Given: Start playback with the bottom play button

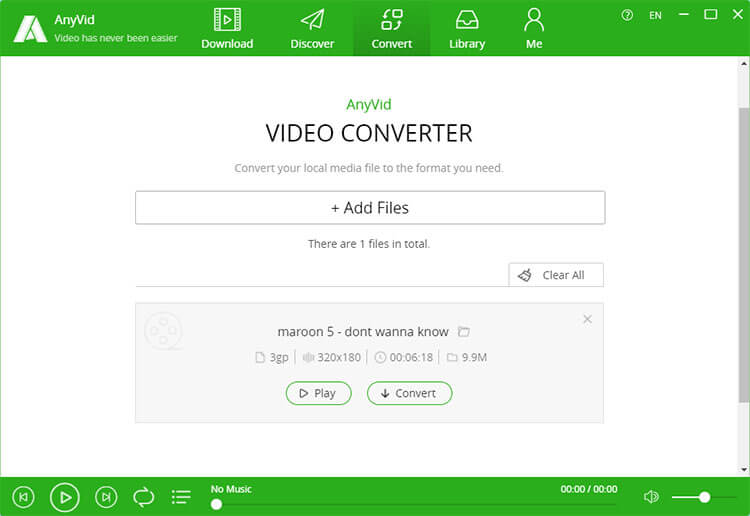Looking at the screenshot, I should [x=65, y=497].
